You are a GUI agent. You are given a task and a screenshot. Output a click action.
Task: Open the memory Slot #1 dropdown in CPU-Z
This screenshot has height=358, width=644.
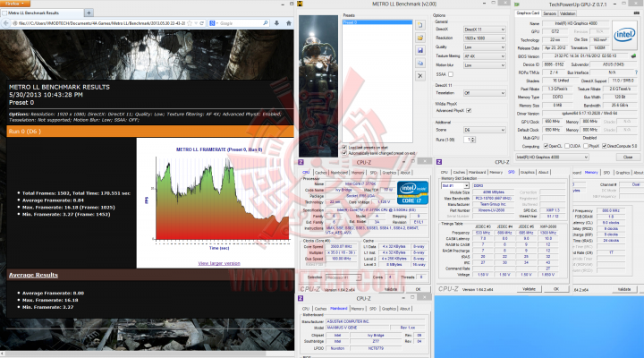coord(455,186)
